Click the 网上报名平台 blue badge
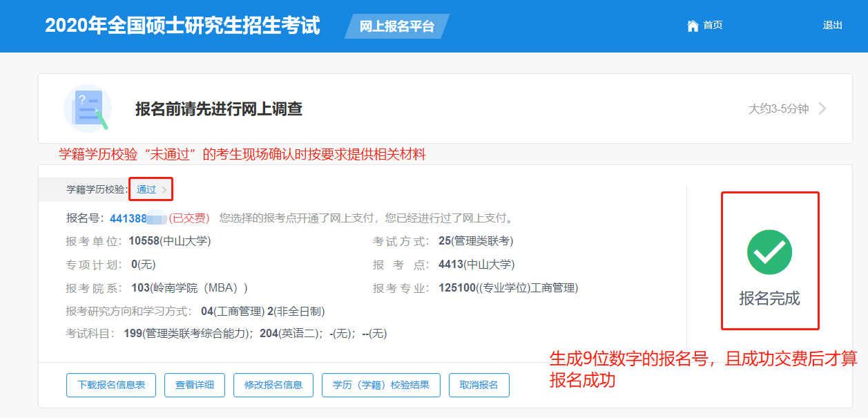Screen dimensions: 868x418 click(396, 26)
